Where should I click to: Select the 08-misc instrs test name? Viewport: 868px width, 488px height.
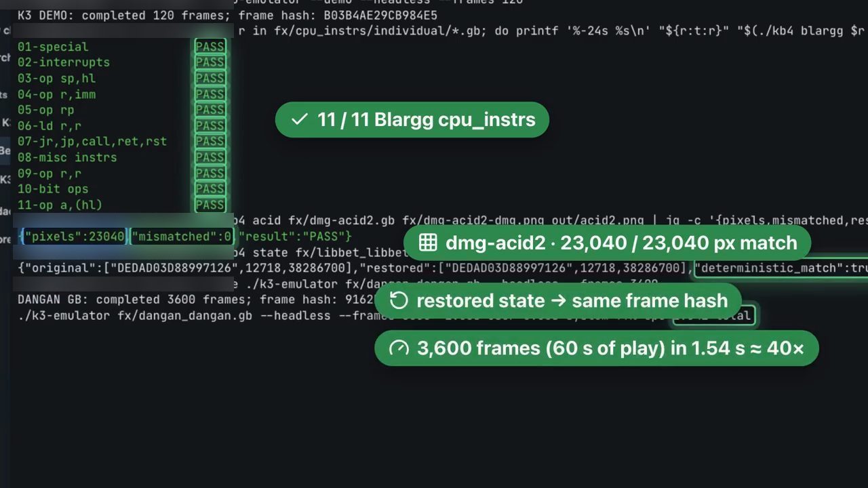coord(67,157)
